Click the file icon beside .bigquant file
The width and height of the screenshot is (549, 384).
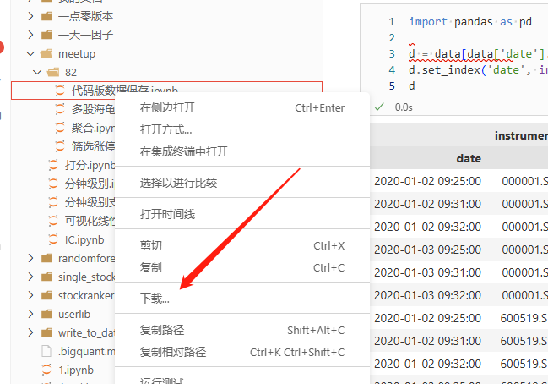coord(46,351)
